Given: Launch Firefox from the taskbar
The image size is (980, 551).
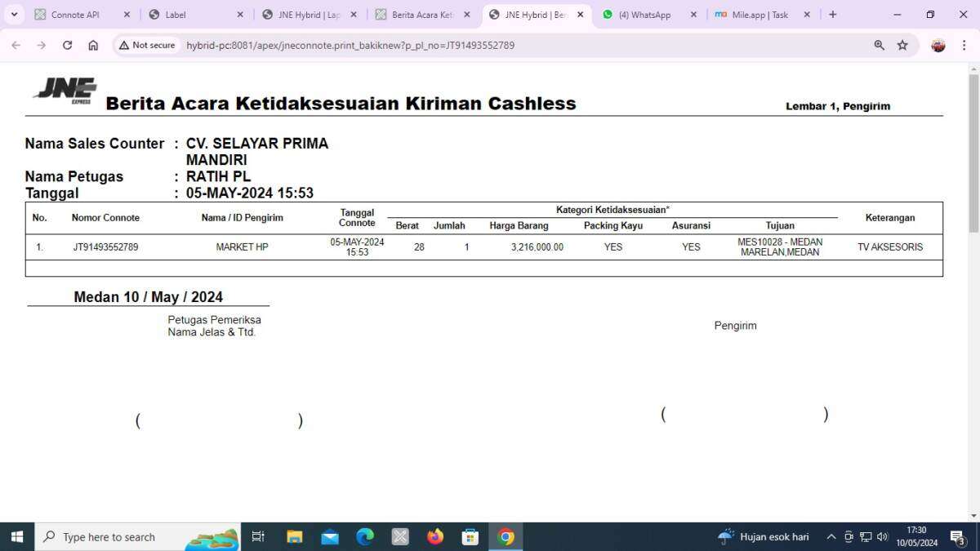Looking at the screenshot, I should point(435,536).
